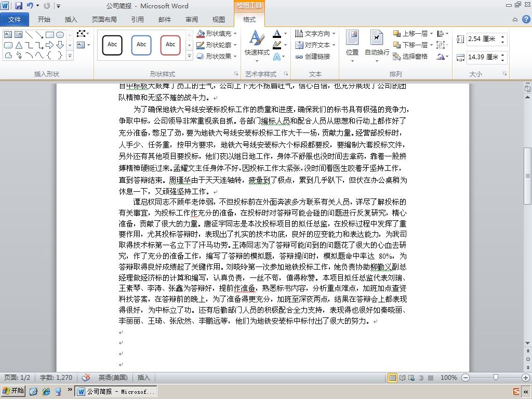This screenshot has height=399, width=532.
Task: Open the 文字方向 text direction dropdown
Action: click(x=315, y=34)
